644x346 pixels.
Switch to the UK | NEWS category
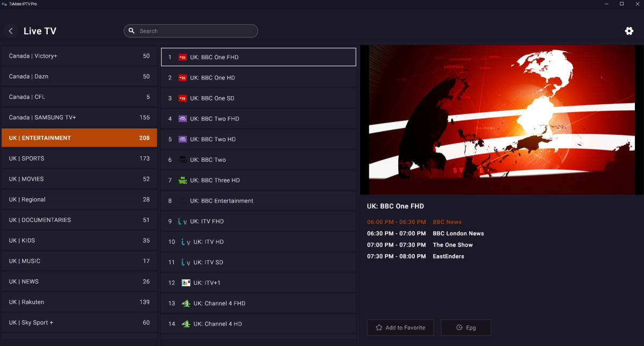pyautogui.click(x=79, y=282)
